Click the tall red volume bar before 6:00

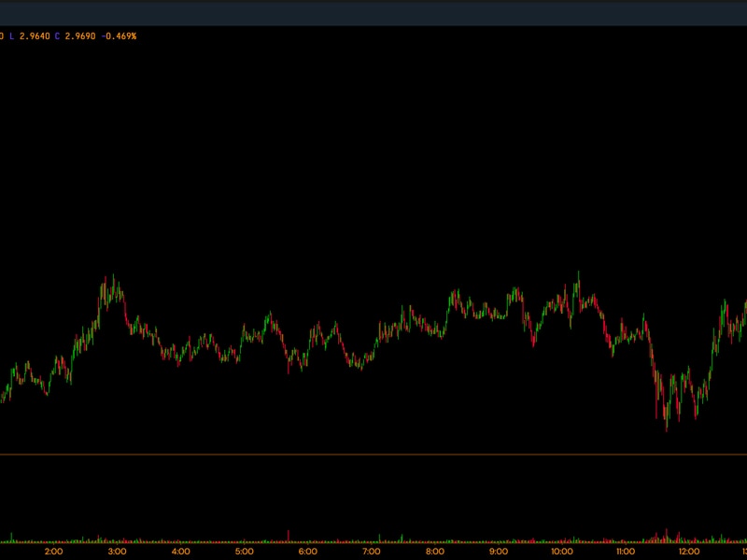tap(289, 536)
